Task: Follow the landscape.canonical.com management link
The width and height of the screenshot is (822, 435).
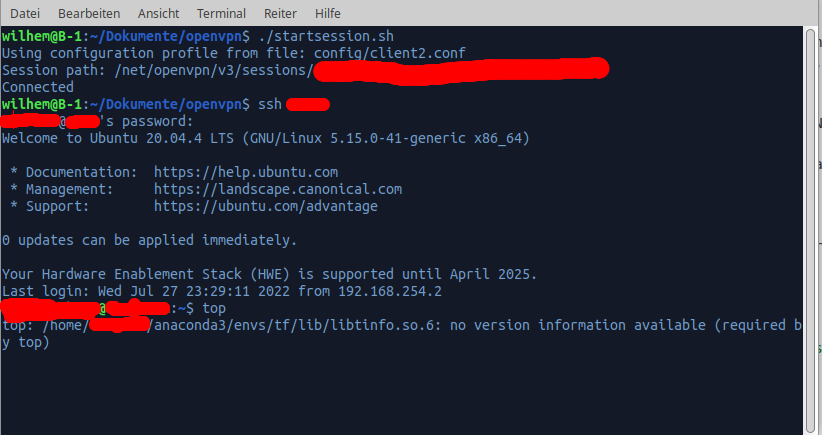Action: pyautogui.click(x=278, y=189)
